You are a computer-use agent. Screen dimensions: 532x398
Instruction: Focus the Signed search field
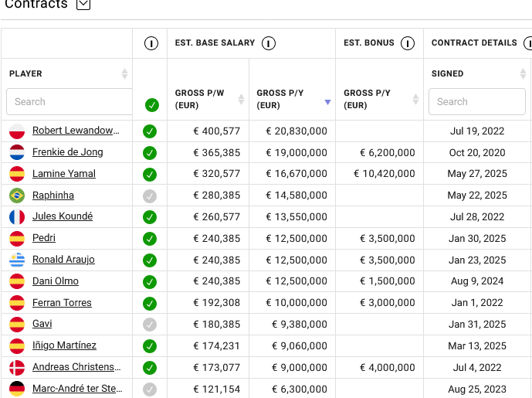tap(477, 101)
